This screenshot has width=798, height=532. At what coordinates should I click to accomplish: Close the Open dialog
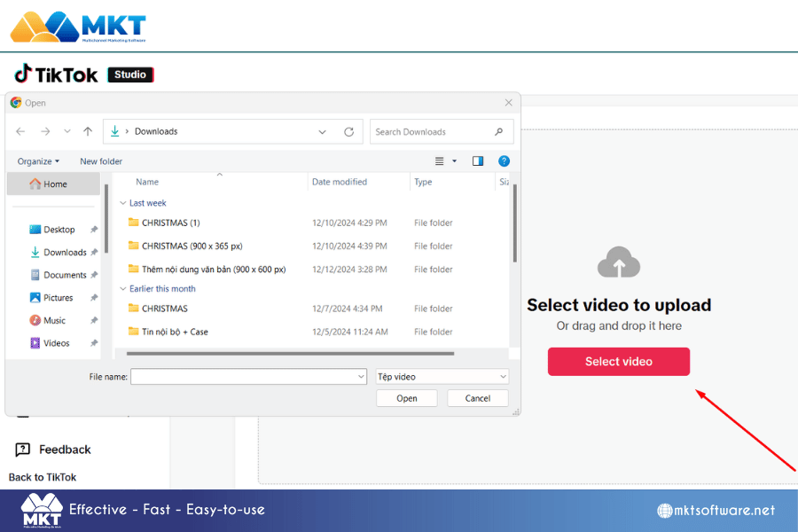pos(508,103)
